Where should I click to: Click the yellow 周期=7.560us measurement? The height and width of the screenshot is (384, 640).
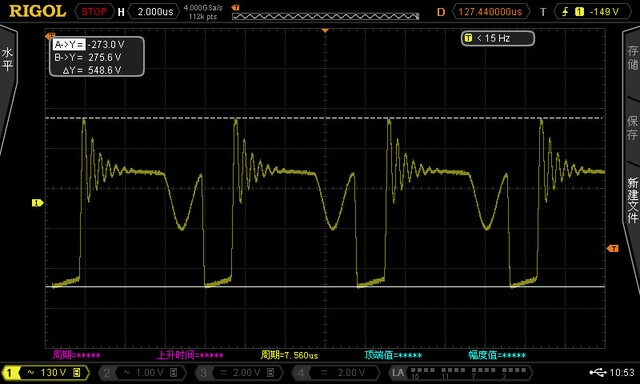click(289, 355)
